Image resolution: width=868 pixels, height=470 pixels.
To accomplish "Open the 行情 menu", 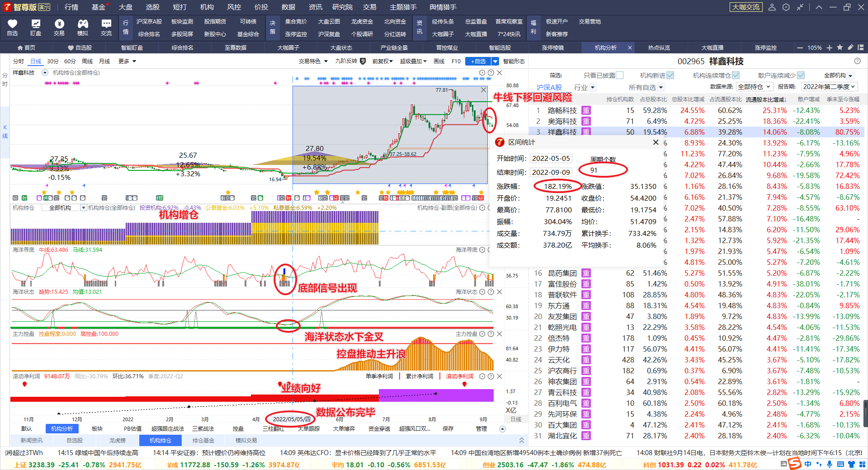I will [x=71, y=7].
